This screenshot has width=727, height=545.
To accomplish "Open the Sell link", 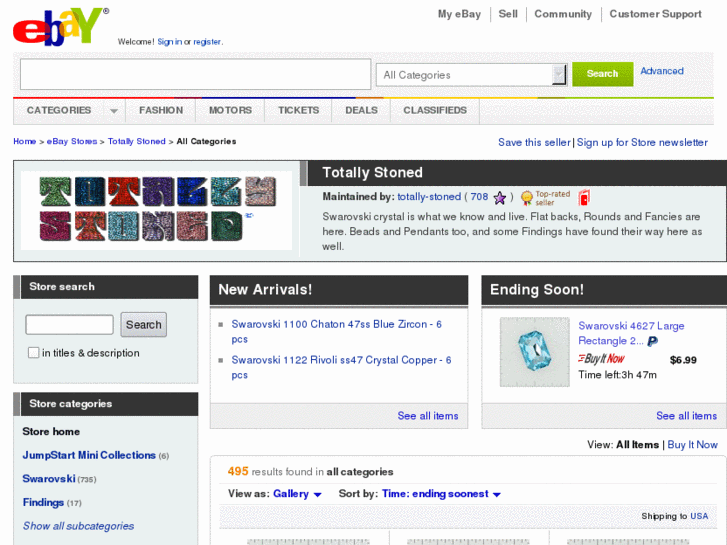I will pyautogui.click(x=508, y=14).
